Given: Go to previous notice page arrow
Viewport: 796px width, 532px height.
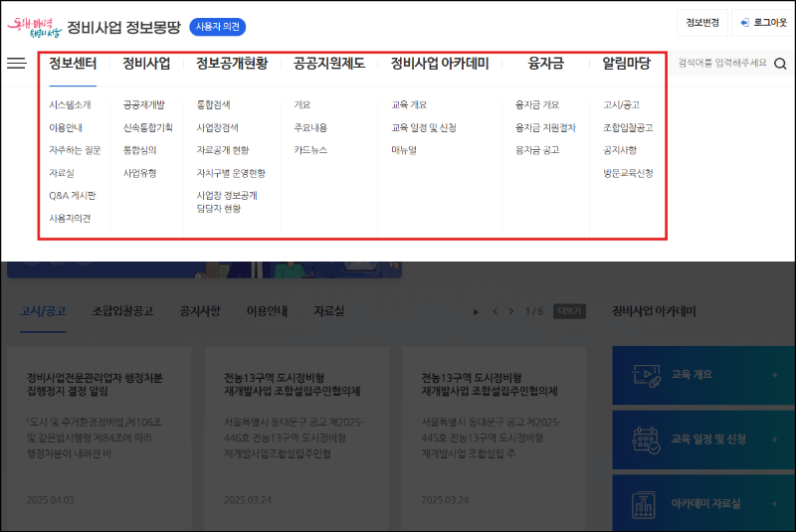Looking at the screenshot, I should (495, 311).
